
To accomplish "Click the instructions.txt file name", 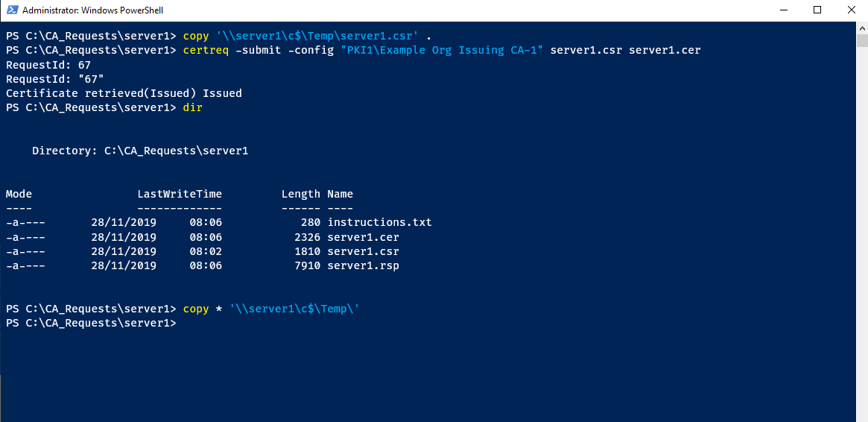I will 379,222.
